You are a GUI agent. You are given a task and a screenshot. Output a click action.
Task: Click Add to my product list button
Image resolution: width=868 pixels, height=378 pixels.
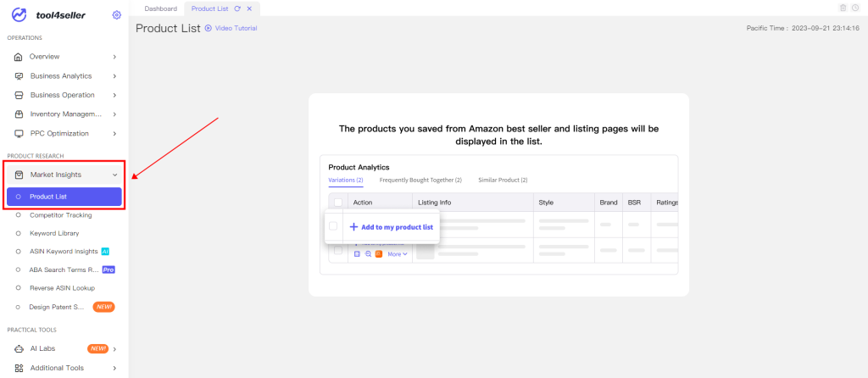coord(391,227)
